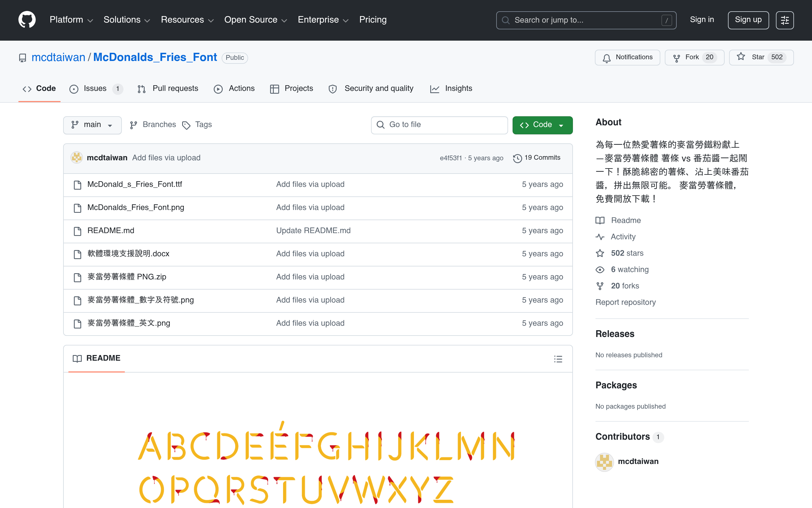Screen dimensions: 812x508
Task: Open the Packages section heading link
Action: point(616,385)
